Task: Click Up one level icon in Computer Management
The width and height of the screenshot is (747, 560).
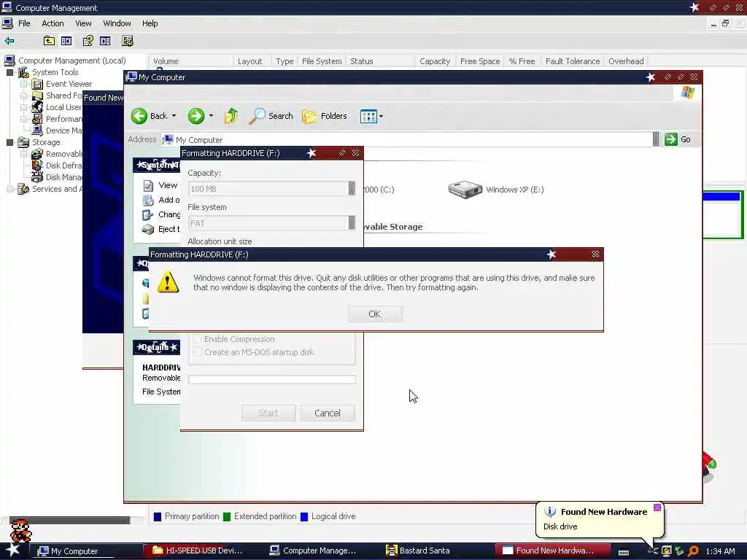Action: pyautogui.click(x=49, y=41)
